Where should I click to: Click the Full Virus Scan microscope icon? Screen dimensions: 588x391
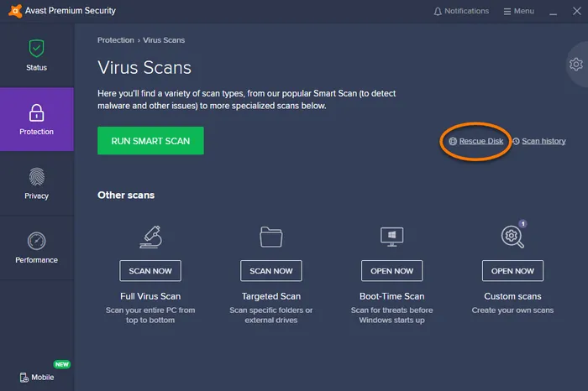point(150,237)
